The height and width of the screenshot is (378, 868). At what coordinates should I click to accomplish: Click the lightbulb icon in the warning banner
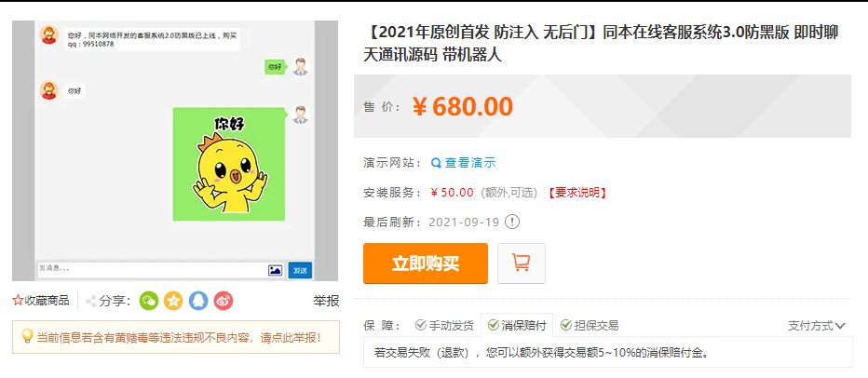27,336
